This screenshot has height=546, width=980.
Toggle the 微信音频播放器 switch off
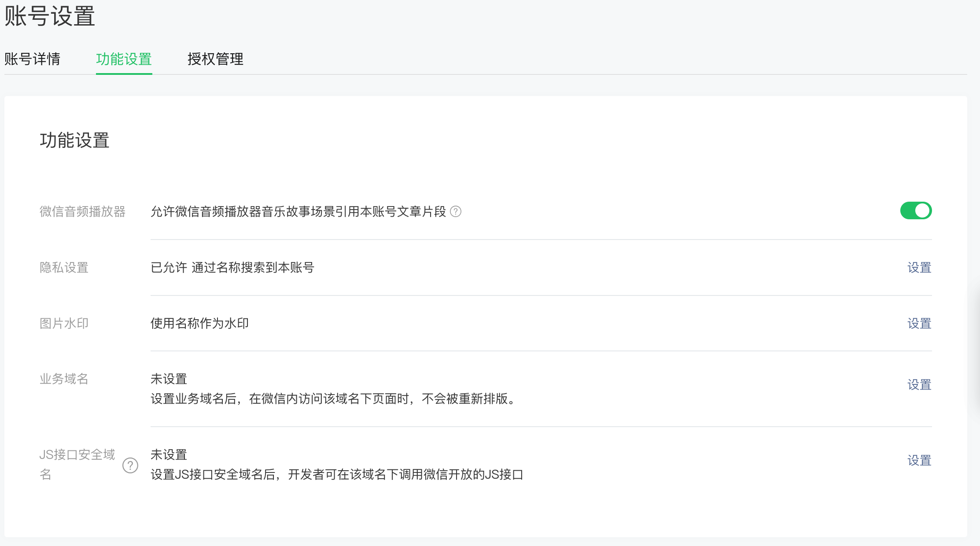(916, 210)
